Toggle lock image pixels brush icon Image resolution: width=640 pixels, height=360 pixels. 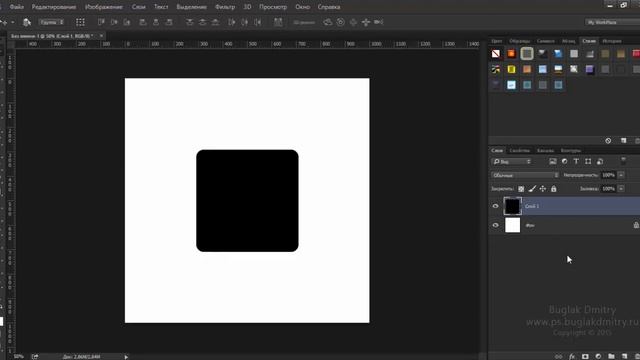click(532, 189)
